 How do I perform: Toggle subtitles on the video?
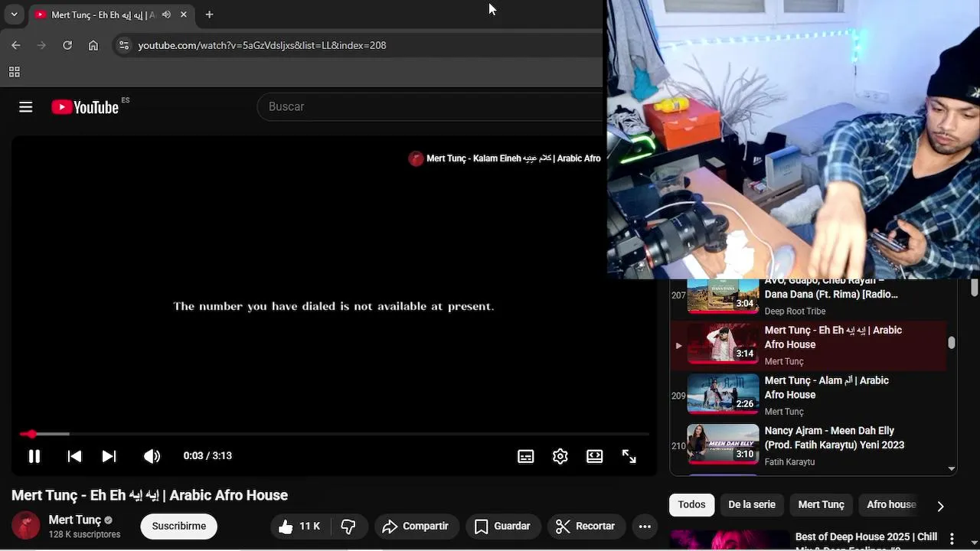coord(526,456)
